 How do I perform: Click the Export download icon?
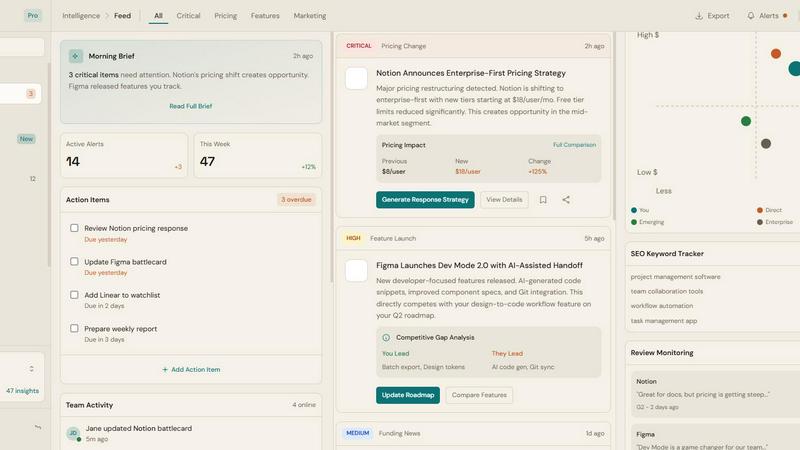pyautogui.click(x=699, y=16)
